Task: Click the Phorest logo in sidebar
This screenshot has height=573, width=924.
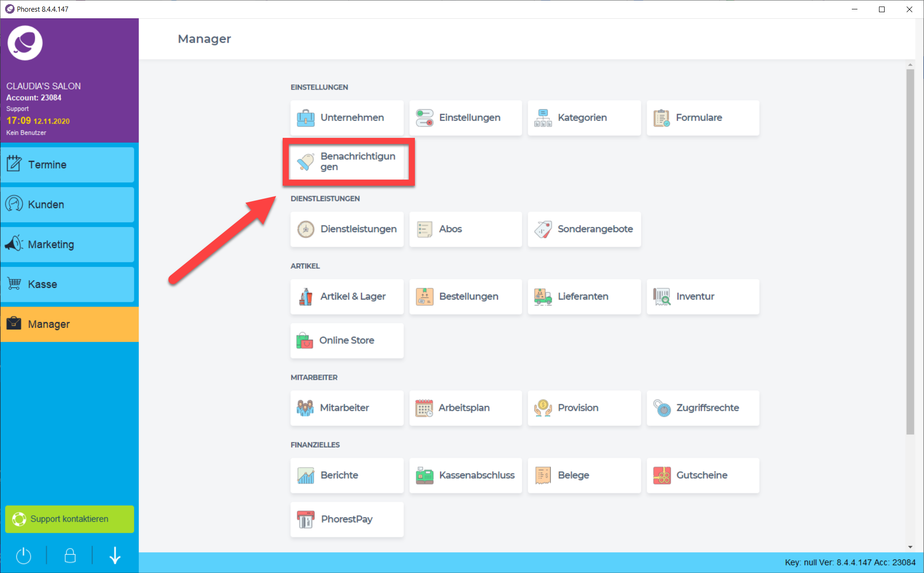Action: point(25,43)
